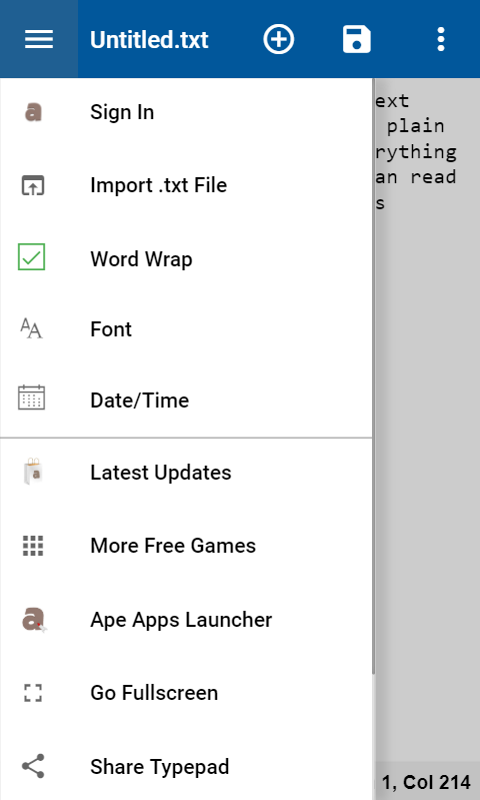Click the word 'plain' in editor
Viewport: 480px width, 800px height.
(x=415, y=126)
